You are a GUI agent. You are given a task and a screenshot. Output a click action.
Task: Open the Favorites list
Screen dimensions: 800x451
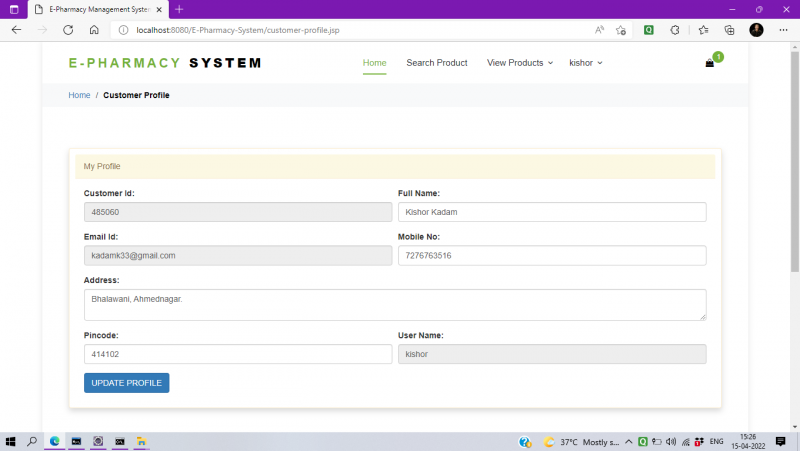point(704,30)
